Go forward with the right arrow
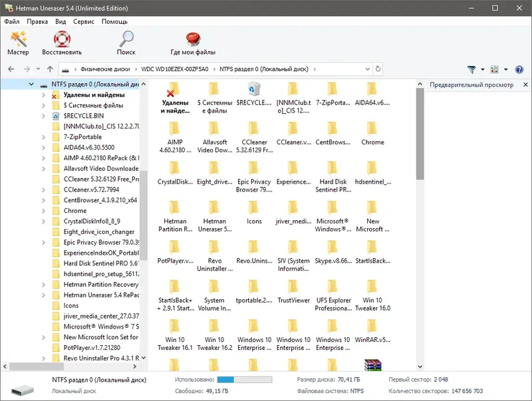The height and width of the screenshot is (401, 532). click(27, 69)
